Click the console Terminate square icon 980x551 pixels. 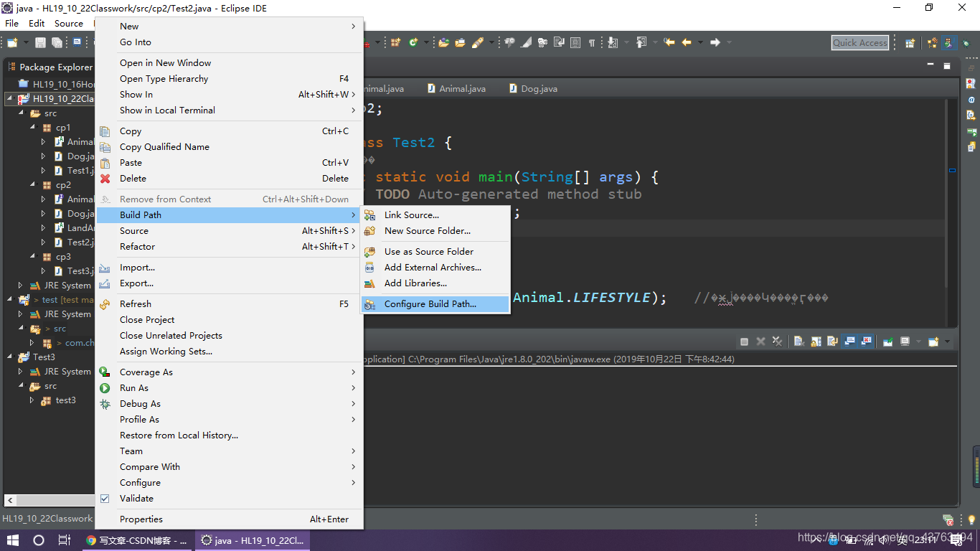pyautogui.click(x=745, y=342)
